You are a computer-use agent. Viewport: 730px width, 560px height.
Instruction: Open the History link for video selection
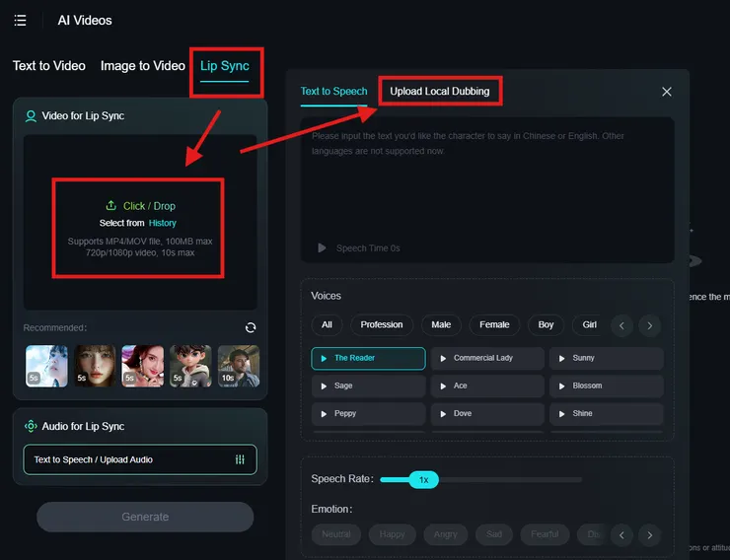163,223
